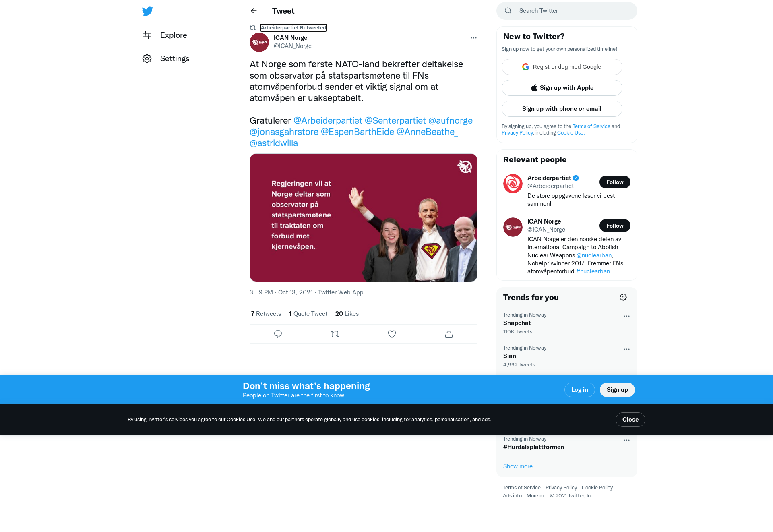Click the Twitter bird logo

[x=147, y=11]
